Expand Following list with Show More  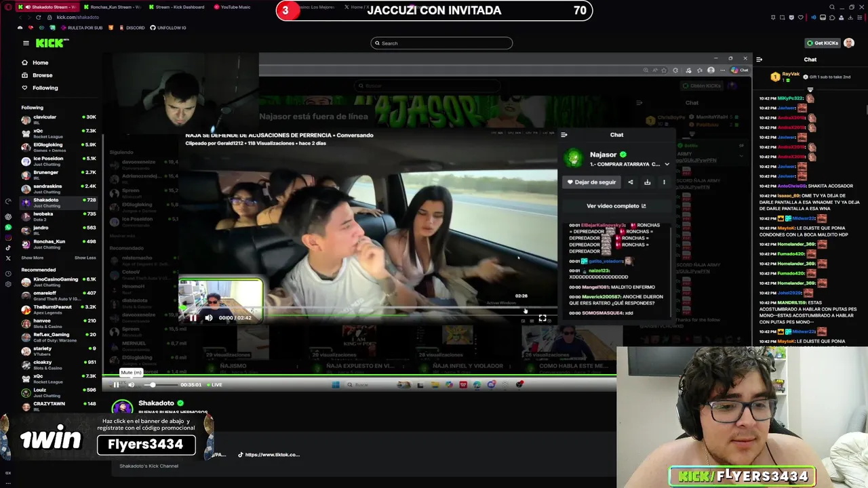[x=32, y=258]
